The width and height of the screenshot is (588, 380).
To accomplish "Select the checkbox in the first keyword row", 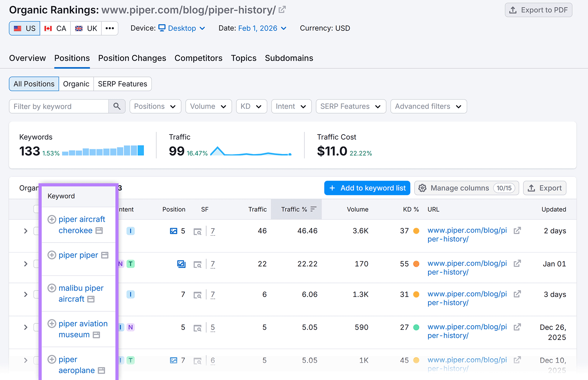I will pyautogui.click(x=36, y=231).
